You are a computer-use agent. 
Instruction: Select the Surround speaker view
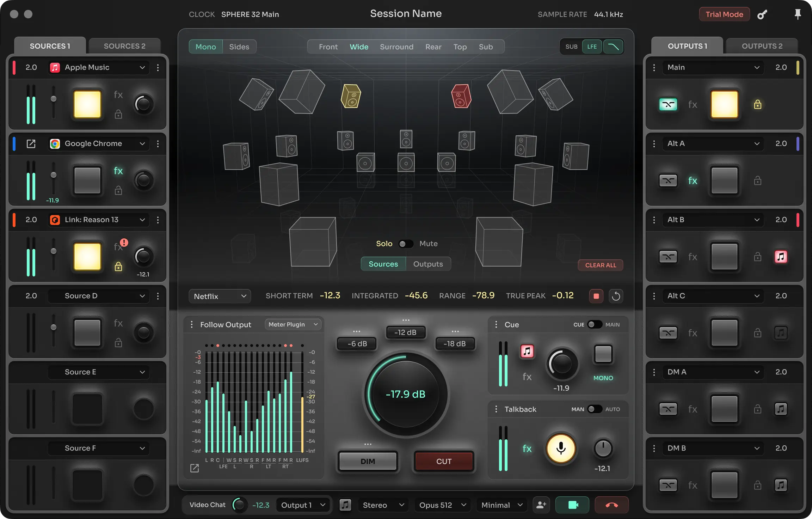pyautogui.click(x=396, y=47)
